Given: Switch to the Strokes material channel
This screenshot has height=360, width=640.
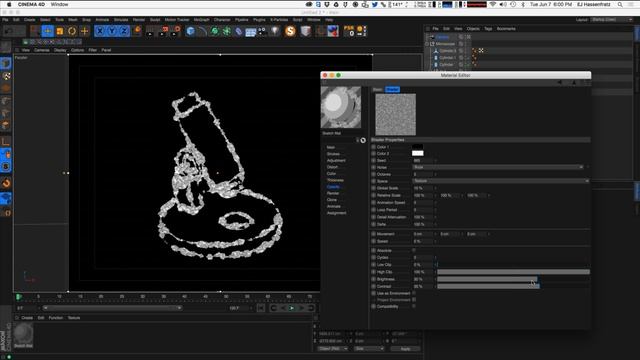Looking at the screenshot, I should (x=333, y=154).
